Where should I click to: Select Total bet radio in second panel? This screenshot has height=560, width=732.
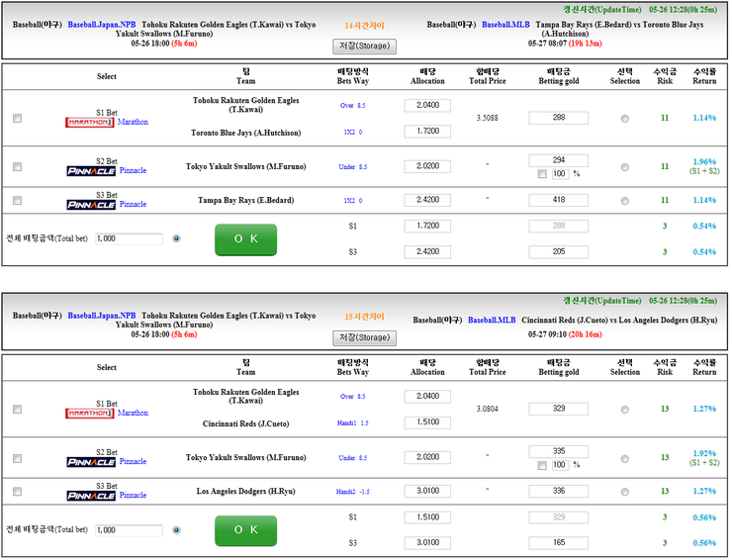pos(176,530)
